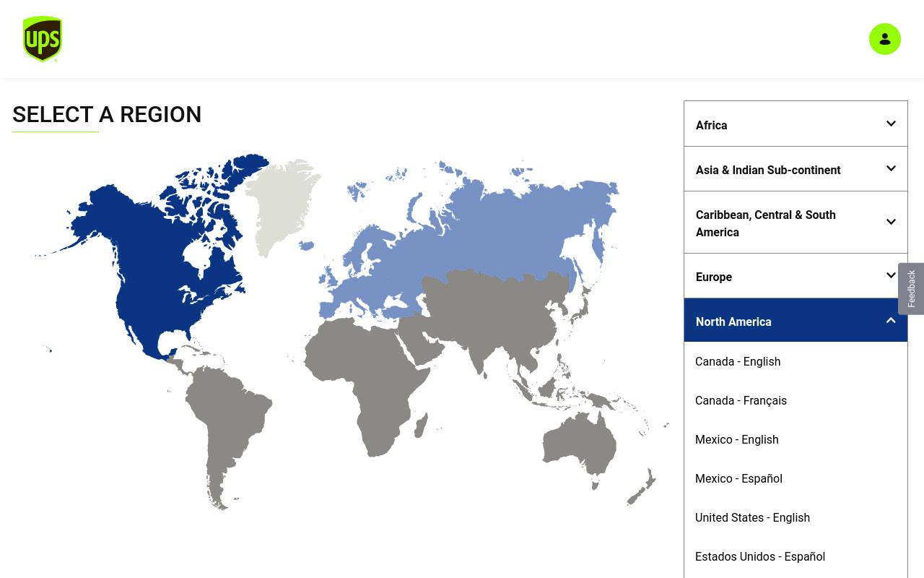
Task: Expand the Caribbean, Central & South America chevron
Action: [x=891, y=222]
